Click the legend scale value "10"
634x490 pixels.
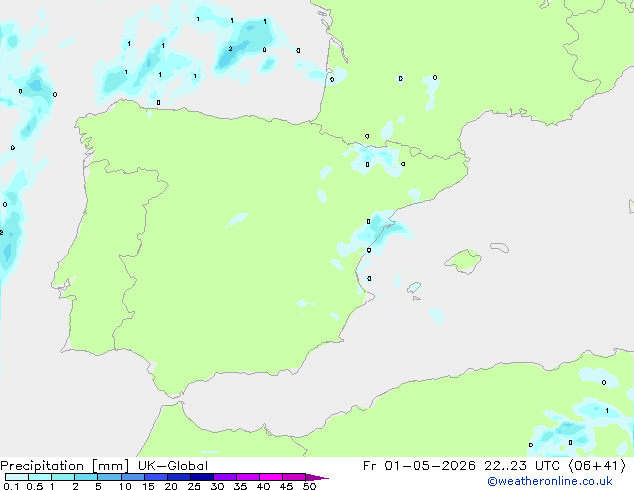[x=125, y=486]
